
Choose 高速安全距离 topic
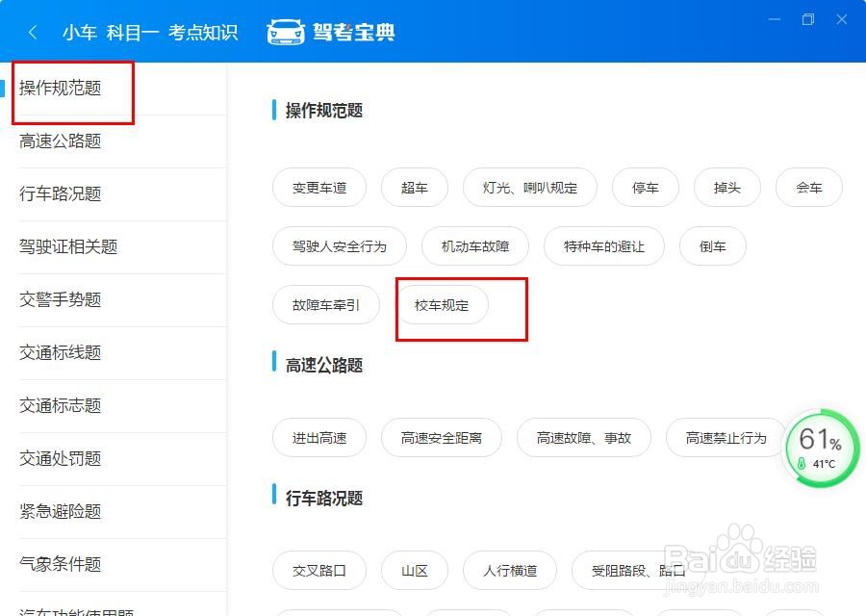(x=442, y=438)
